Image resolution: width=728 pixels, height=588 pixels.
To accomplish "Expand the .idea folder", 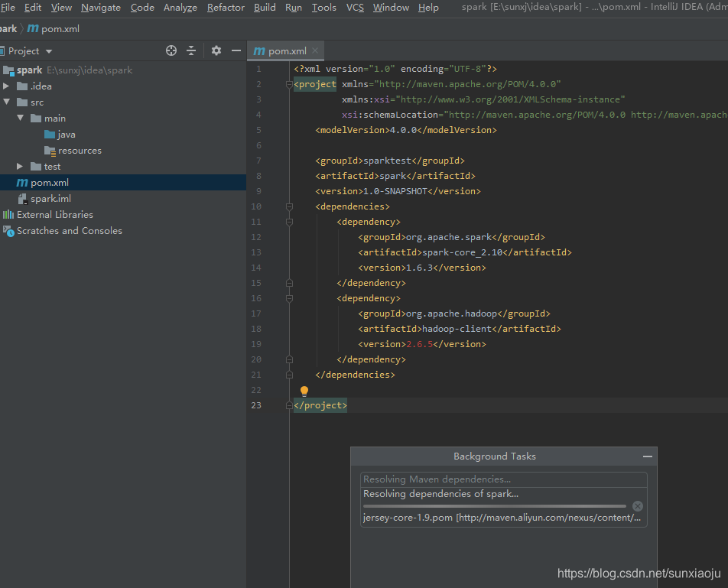I will 6,86.
